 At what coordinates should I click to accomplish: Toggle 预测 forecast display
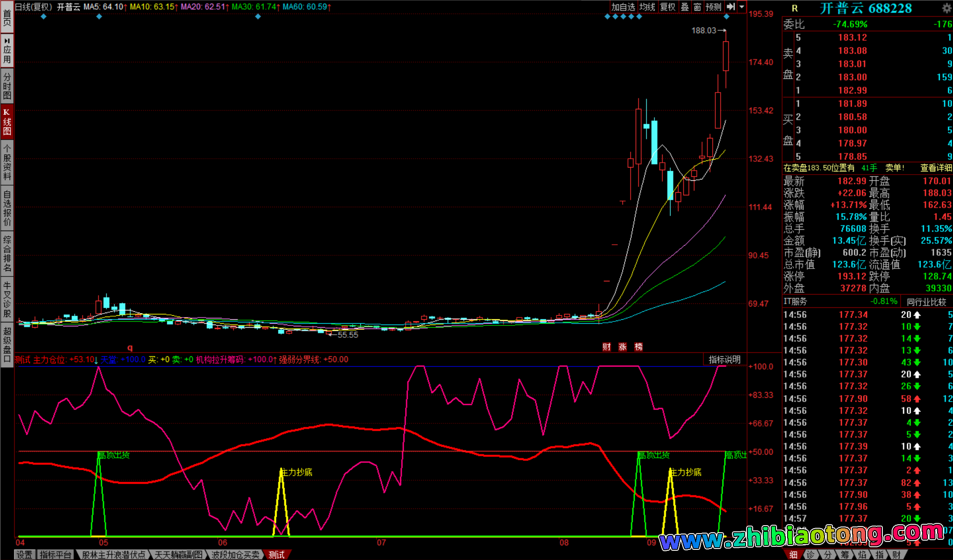coord(713,7)
